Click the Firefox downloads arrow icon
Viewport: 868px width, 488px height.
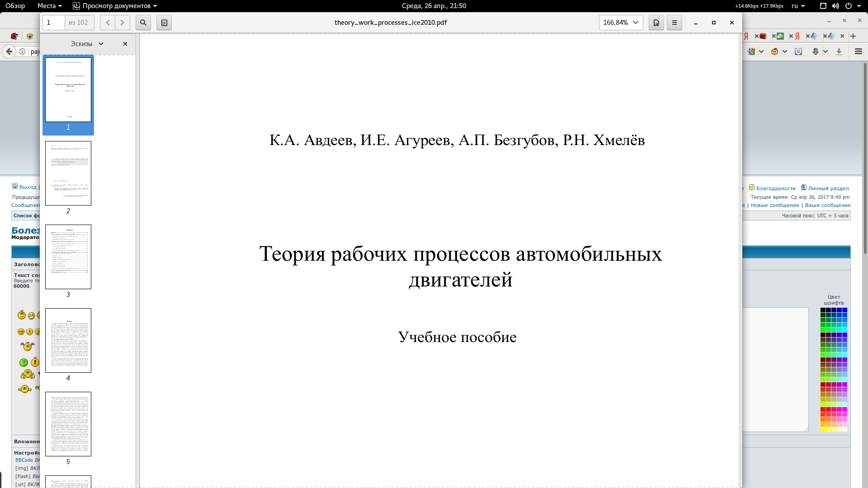point(839,52)
